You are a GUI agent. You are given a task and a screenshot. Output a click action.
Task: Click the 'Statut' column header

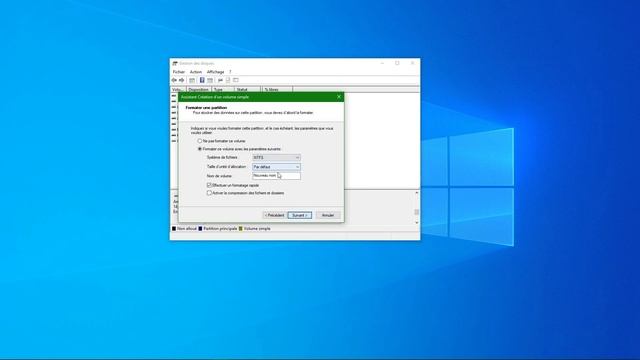[x=247, y=89]
